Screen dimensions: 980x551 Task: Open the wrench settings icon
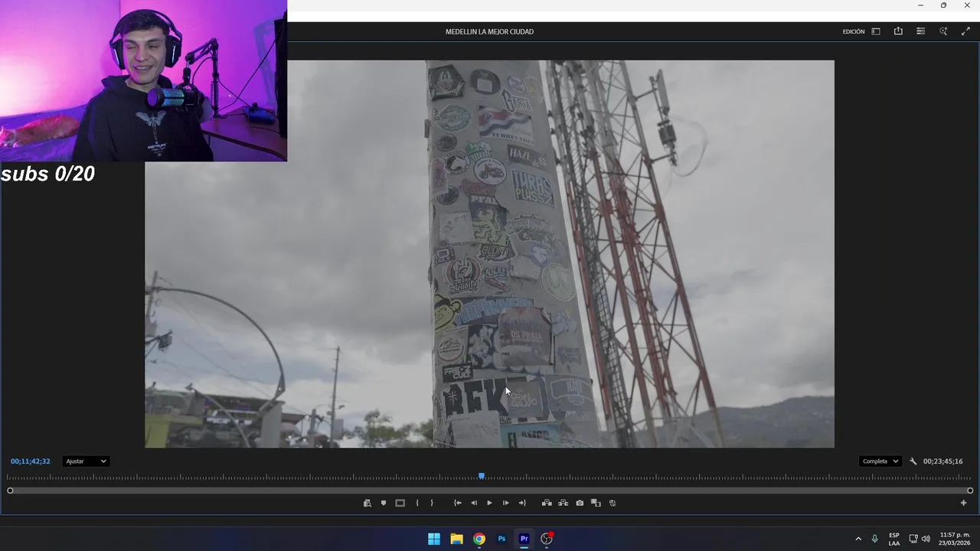click(913, 461)
